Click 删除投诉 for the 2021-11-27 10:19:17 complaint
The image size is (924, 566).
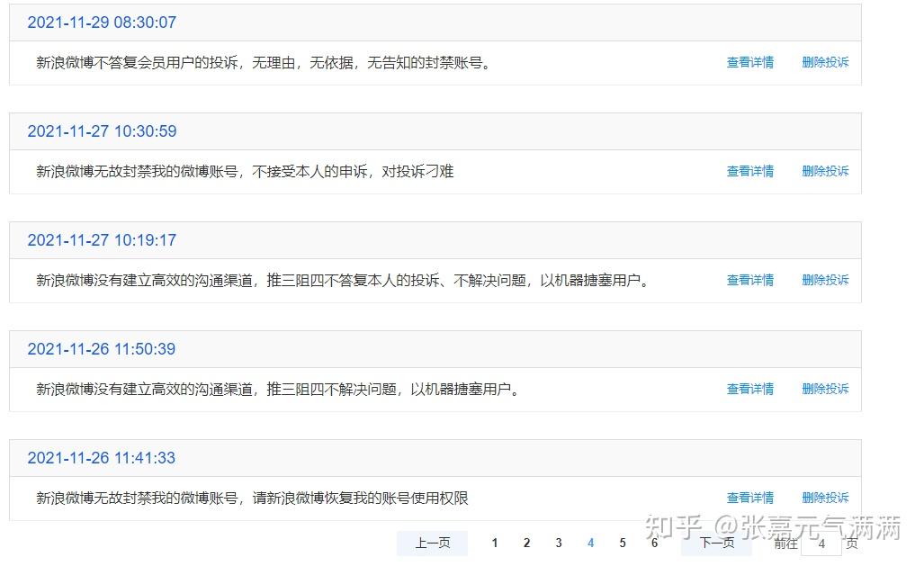825,280
